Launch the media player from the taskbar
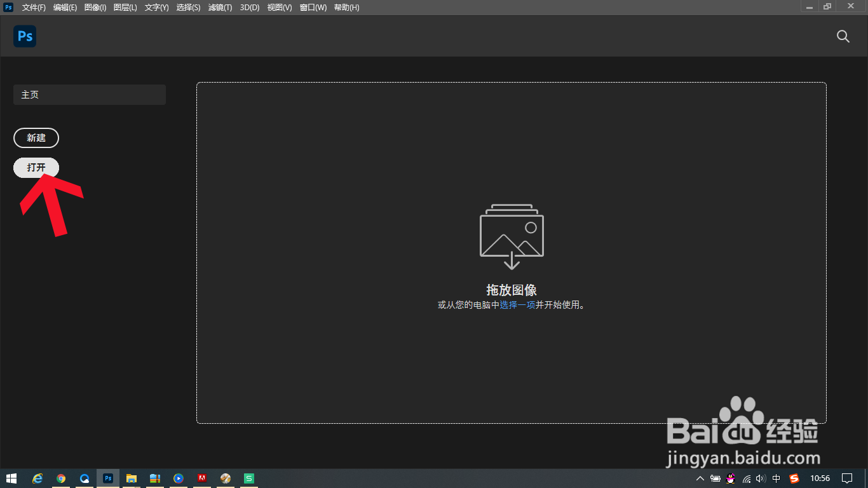The width and height of the screenshot is (868, 488). click(179, 478)
